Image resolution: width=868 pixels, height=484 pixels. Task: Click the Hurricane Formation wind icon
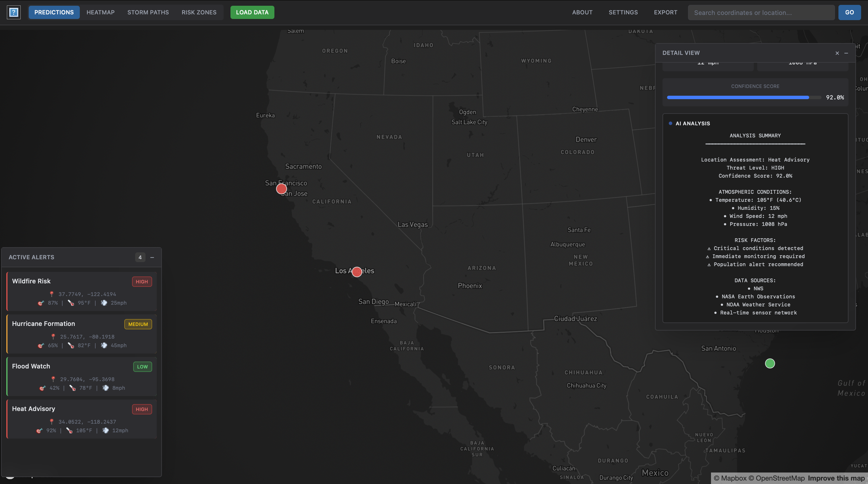[104, 345]
